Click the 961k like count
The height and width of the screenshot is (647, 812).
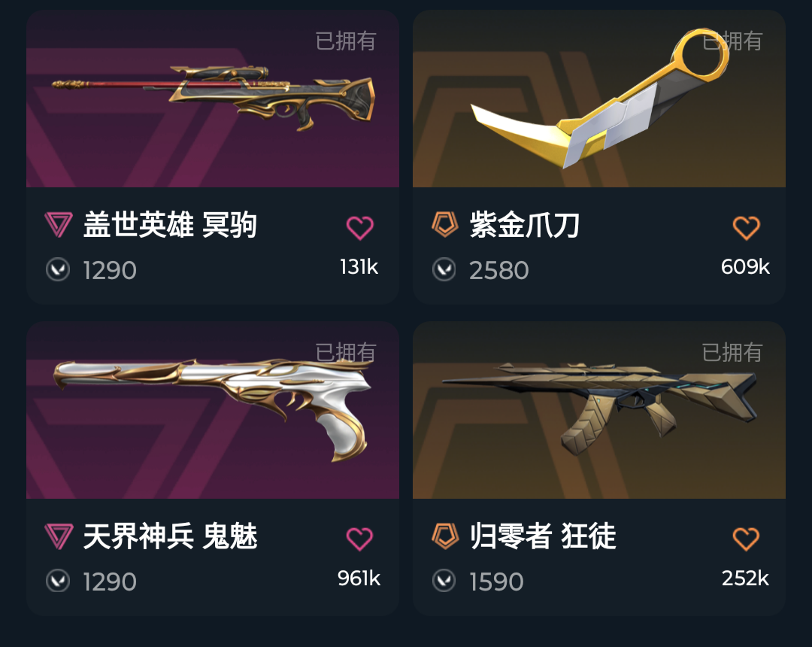[359, 578]
